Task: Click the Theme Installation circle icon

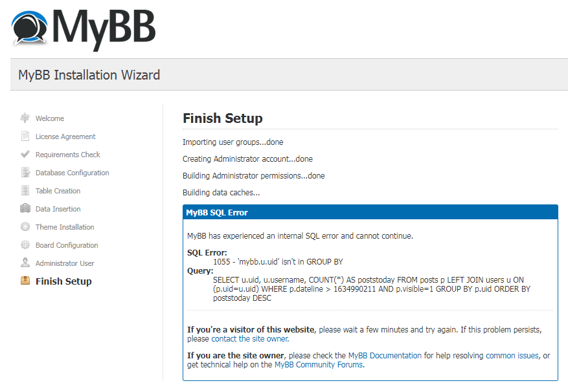Action: click(x=25, y=226)
